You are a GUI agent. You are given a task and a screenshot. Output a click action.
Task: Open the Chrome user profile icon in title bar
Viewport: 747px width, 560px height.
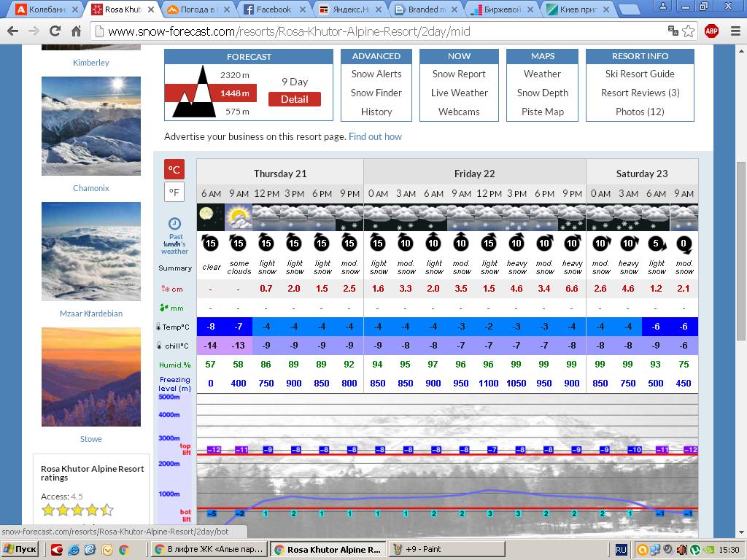coord(662,6)
